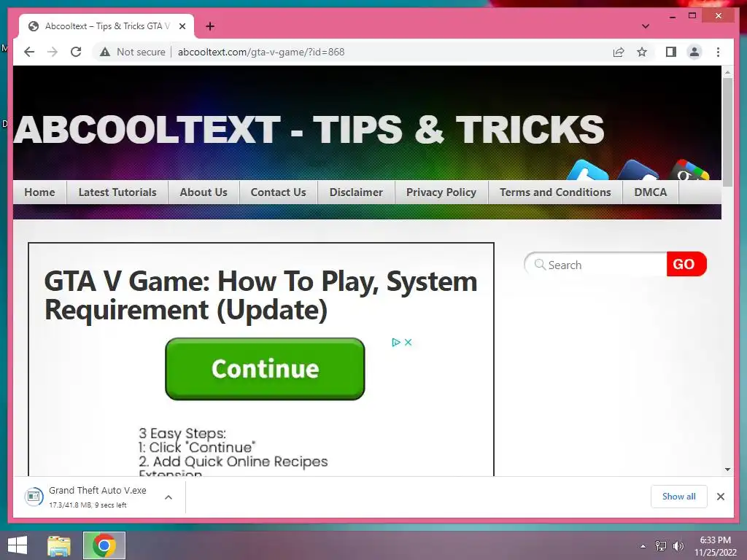Click the vertical scrollbar thumb

pyautogui.click(x=727, y=132)
